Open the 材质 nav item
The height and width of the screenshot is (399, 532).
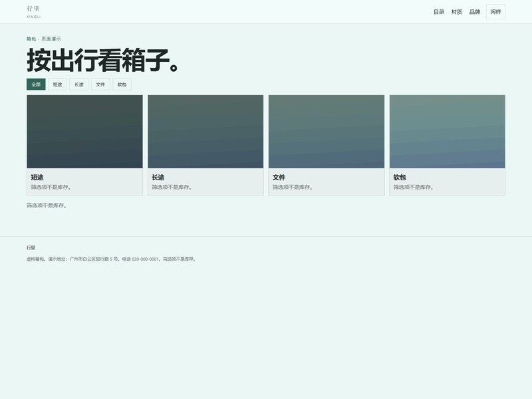[x=457, y=12]
